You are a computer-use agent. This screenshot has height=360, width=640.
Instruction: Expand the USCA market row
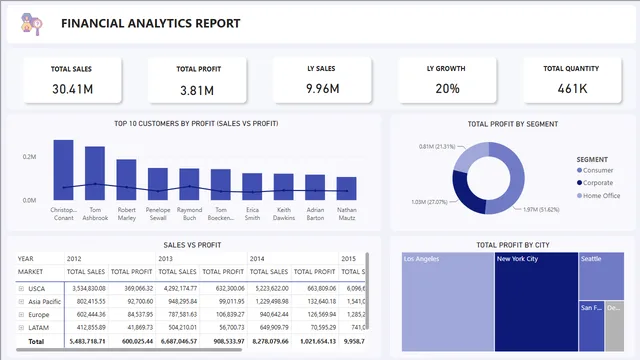21,289
